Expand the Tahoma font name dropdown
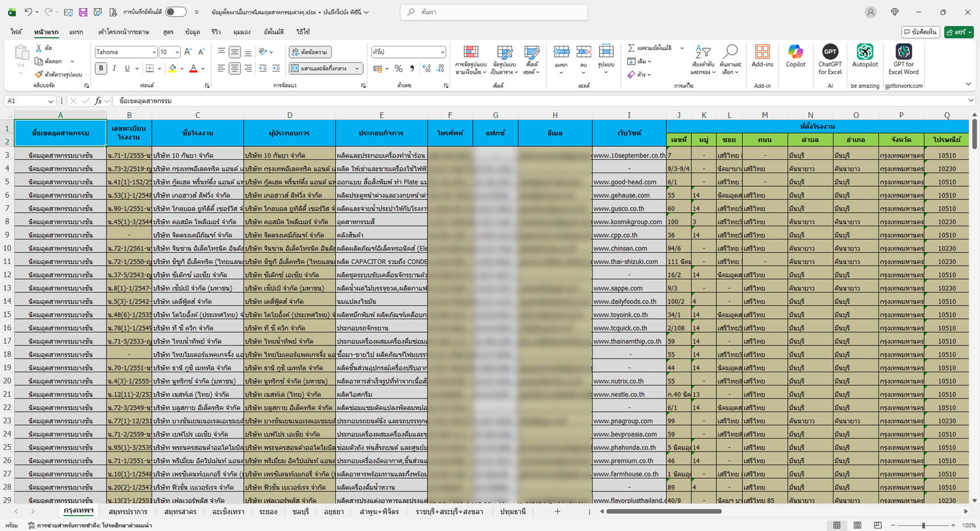The width and height of the screenshot is (980, 531). pyautogui.click(x=154, y=52)
